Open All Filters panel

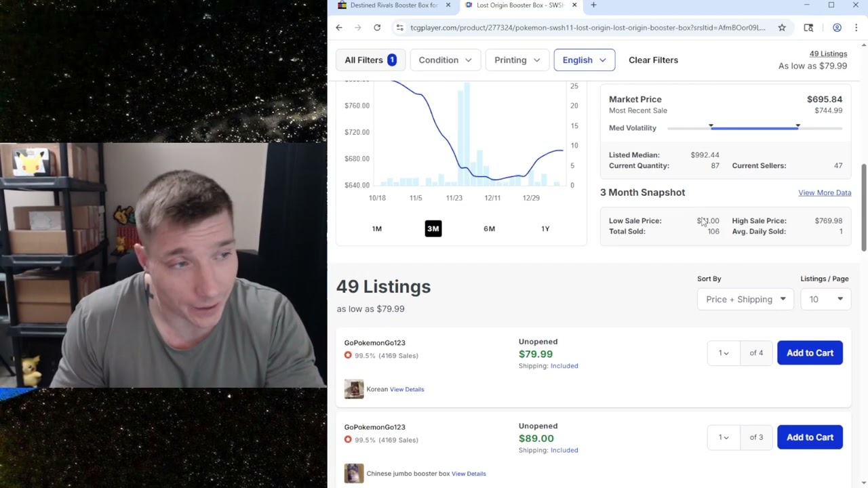370,60
